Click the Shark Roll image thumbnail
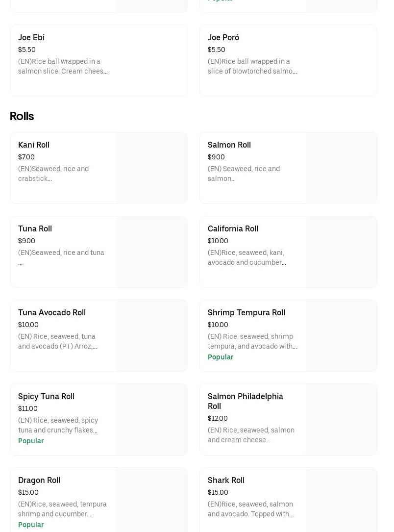 point(341,500)
